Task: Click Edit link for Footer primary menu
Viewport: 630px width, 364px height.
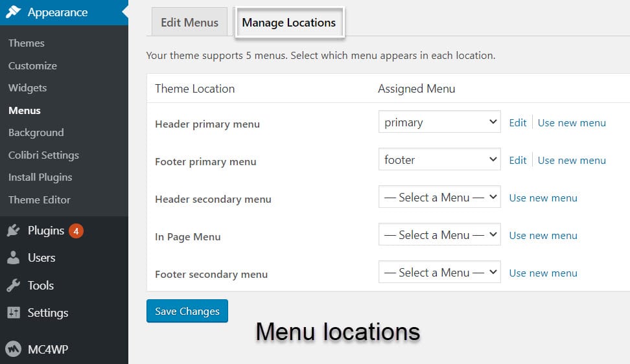Action: (x=517, y=161)
